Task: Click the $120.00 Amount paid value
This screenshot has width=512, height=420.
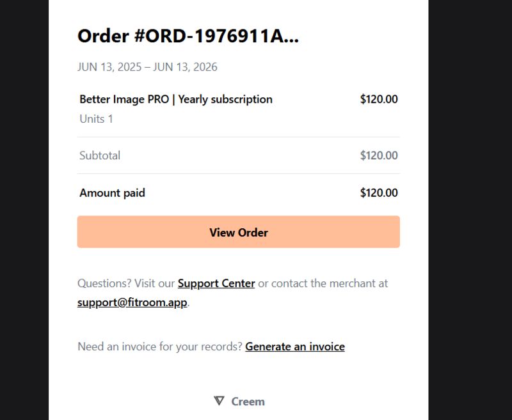Action: pos(379,192)
